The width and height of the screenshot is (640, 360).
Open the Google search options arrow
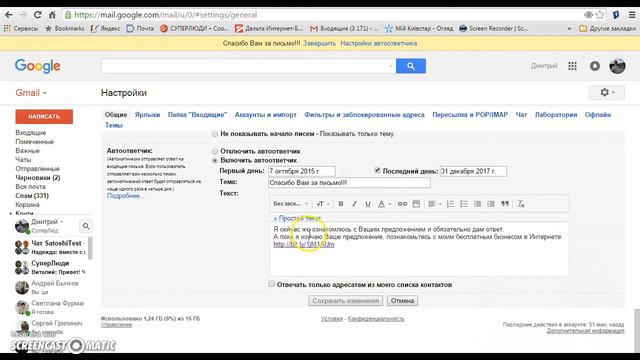[x=391, y=66]
